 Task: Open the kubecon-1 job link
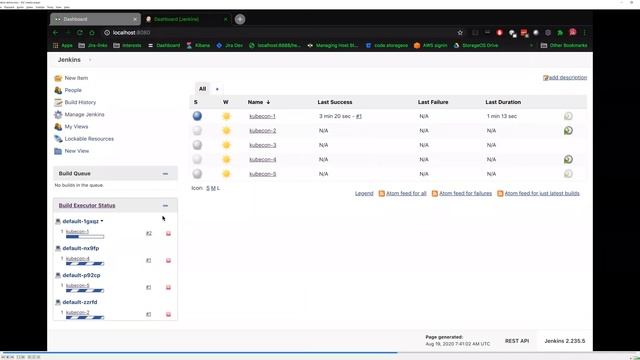coord(262,116)
